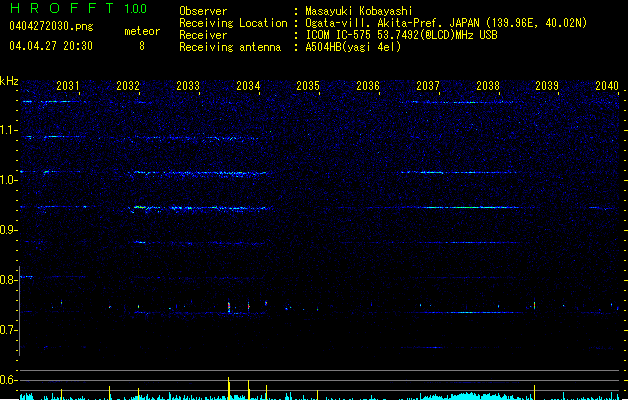Click the 'Receiver' field label
629x400 pixels.
203,35
